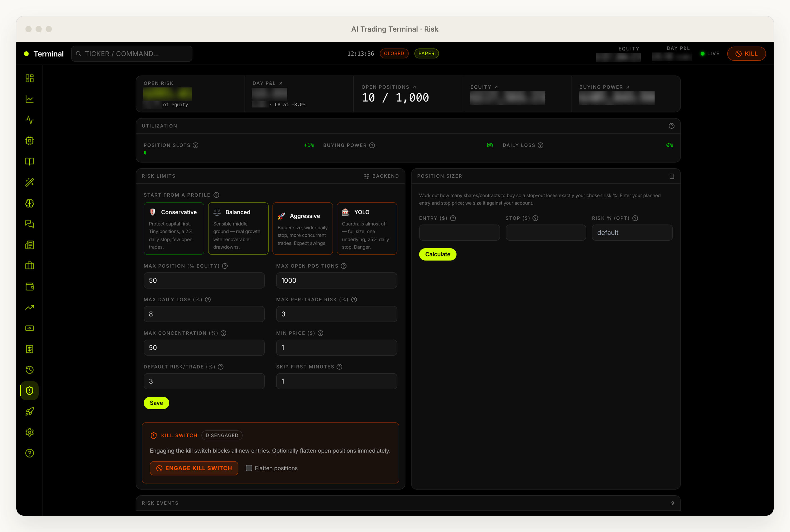Click the Utilization panel help icon
The image size is (790, 532).
pyautogui.click(x=671, y=126)
